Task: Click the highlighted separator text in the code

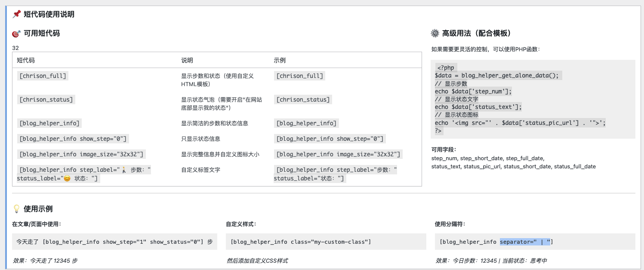Action: coord(525,242)
